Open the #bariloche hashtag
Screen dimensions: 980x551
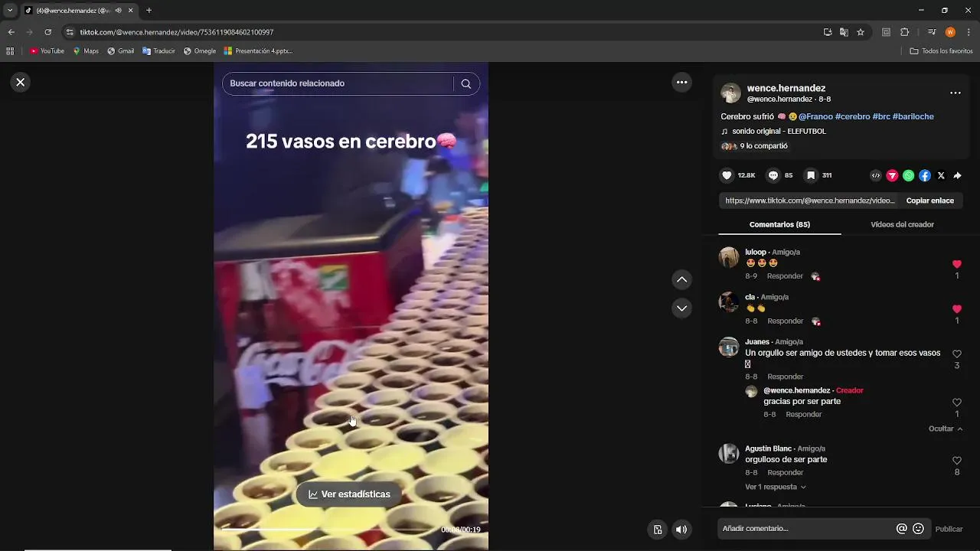pos(913,116)
